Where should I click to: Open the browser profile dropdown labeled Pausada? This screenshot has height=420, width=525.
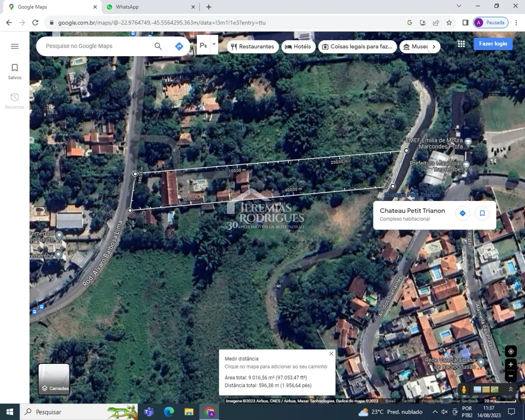click(x=490, y=22)
